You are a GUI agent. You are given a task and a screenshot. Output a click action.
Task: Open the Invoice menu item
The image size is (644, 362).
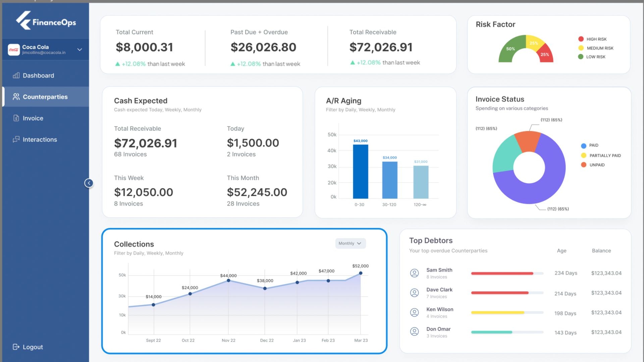coord(33,118)
